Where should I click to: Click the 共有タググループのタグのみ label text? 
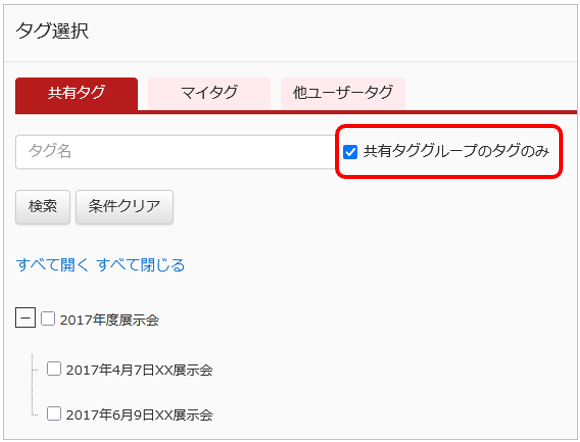point(456,151)
